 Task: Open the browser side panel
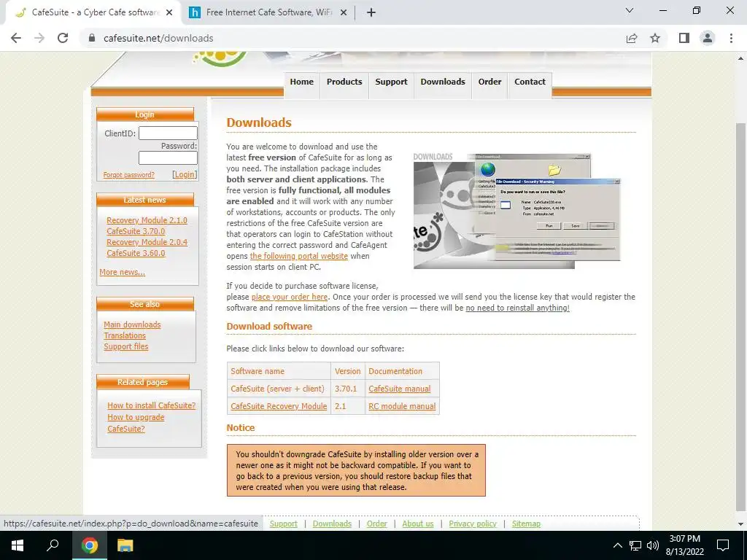click(684, 38)
